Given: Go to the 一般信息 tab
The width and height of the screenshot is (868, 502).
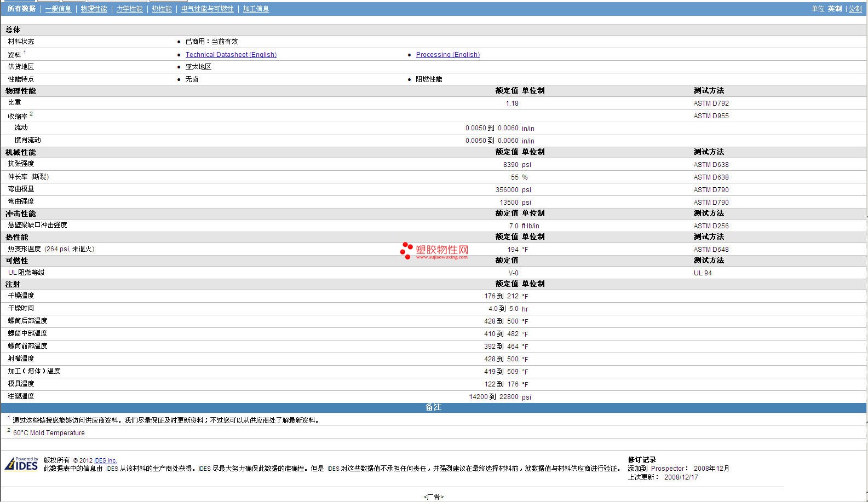Looking at the screenshot, I should click(58, 9).
